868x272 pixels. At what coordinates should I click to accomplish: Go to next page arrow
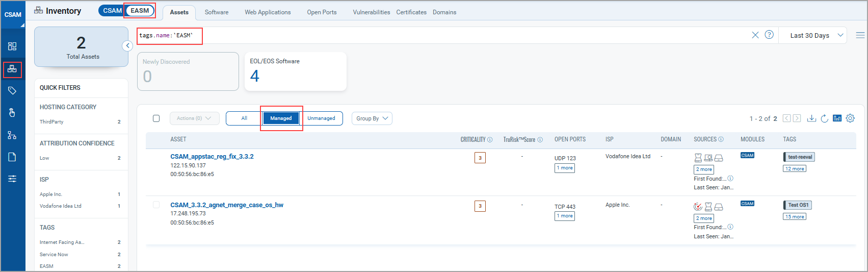797,118
